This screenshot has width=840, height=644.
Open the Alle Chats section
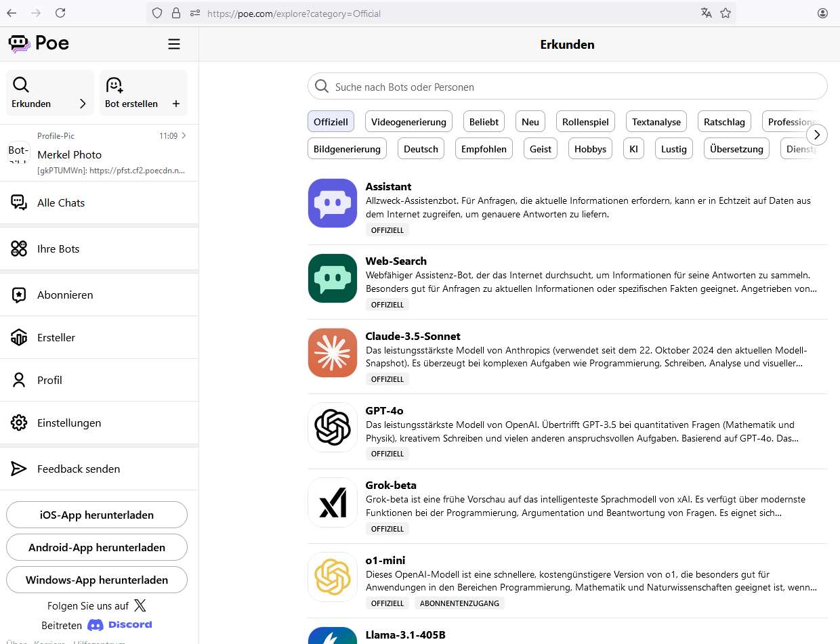[x=99, y=202]
